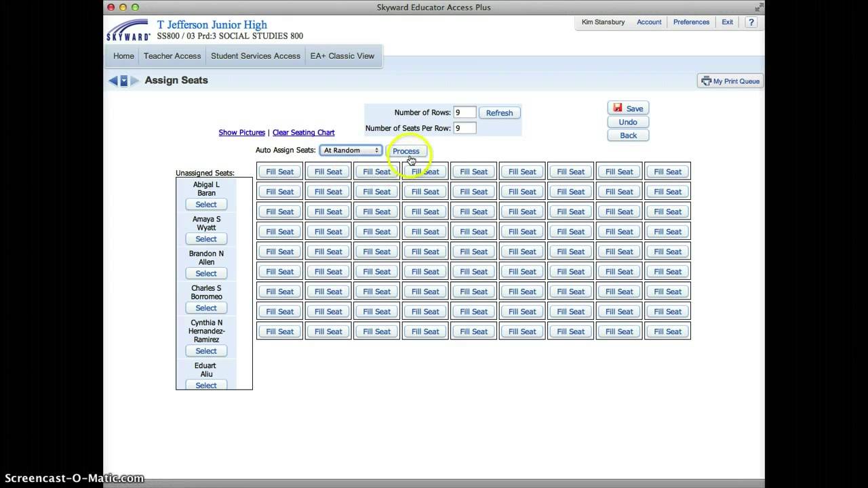Click the Exit link
This screenshot has height=488, width=868.
click(x=727, y=22)
